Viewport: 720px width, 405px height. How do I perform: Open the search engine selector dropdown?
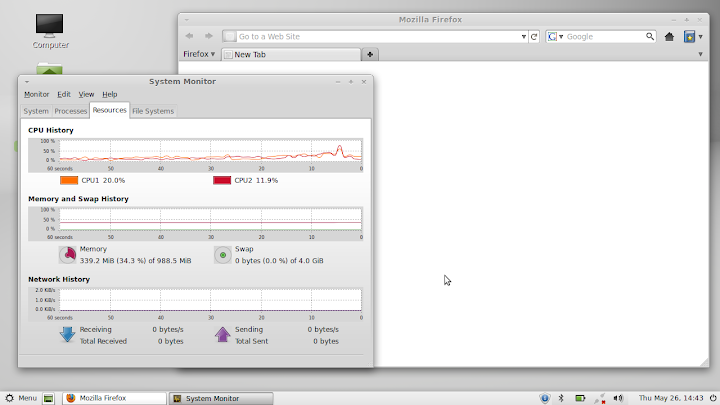(556, 37)
